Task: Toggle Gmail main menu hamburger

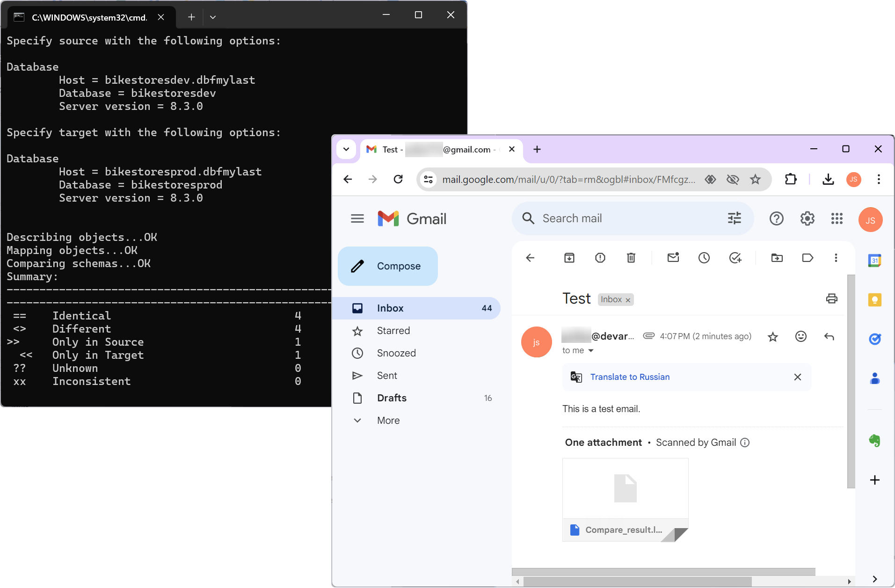Action: (357, 218)
